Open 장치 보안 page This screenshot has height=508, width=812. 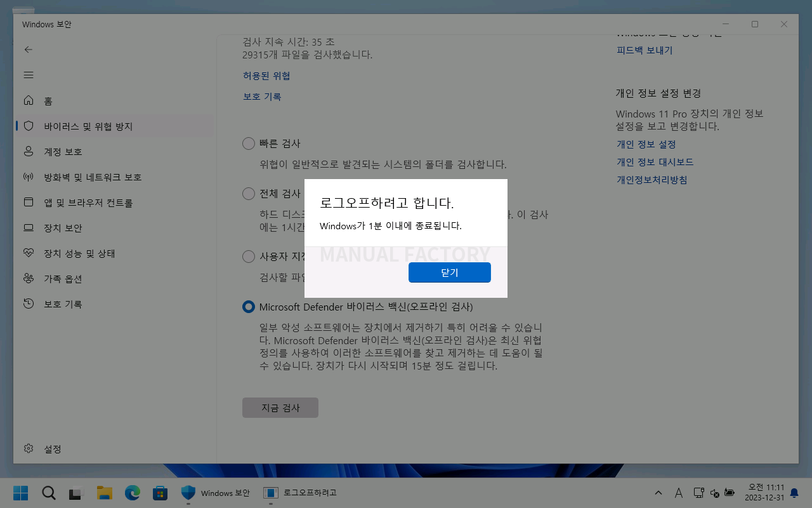pos(114,228)
